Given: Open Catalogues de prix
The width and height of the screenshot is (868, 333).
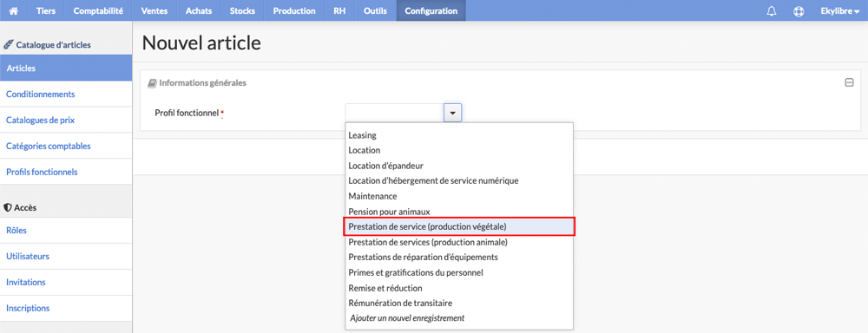Looking at the screenshot, I should 66,120.
